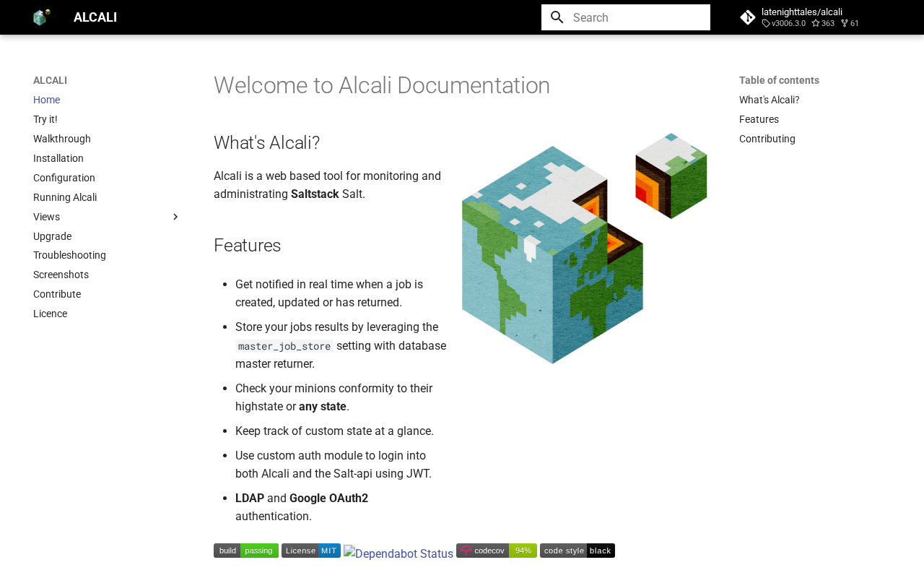Click the Table of contents label
Screen dimensions: 924x578
click(780, 80)
